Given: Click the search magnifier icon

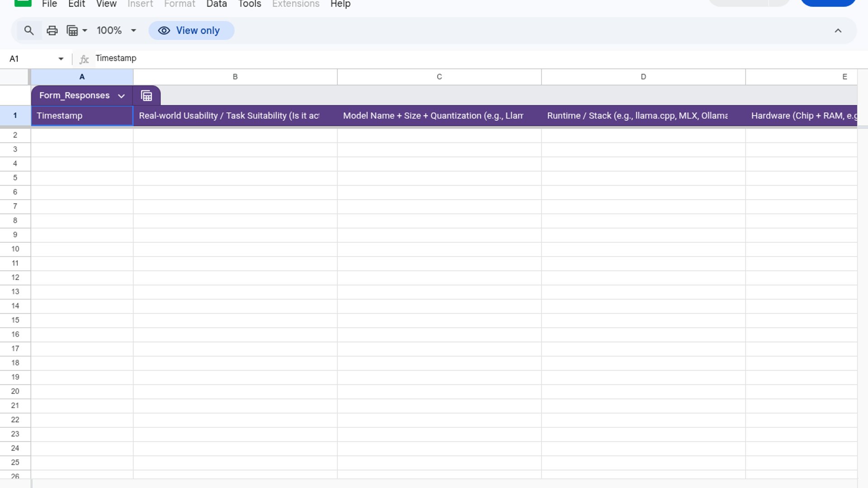Looking at the screenshot, I should click(29, 31).
